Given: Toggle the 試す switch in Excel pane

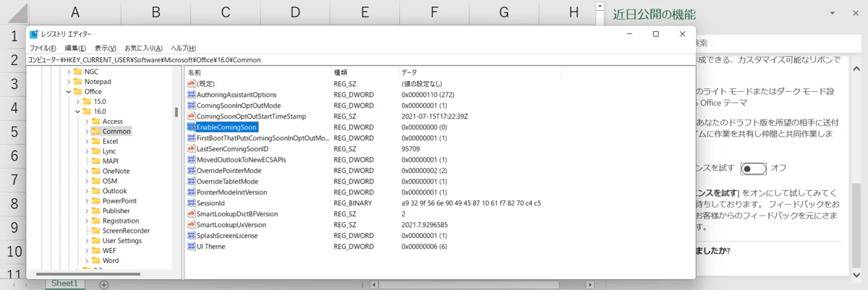Looking at the screenshot, I should tap(753, 168).
